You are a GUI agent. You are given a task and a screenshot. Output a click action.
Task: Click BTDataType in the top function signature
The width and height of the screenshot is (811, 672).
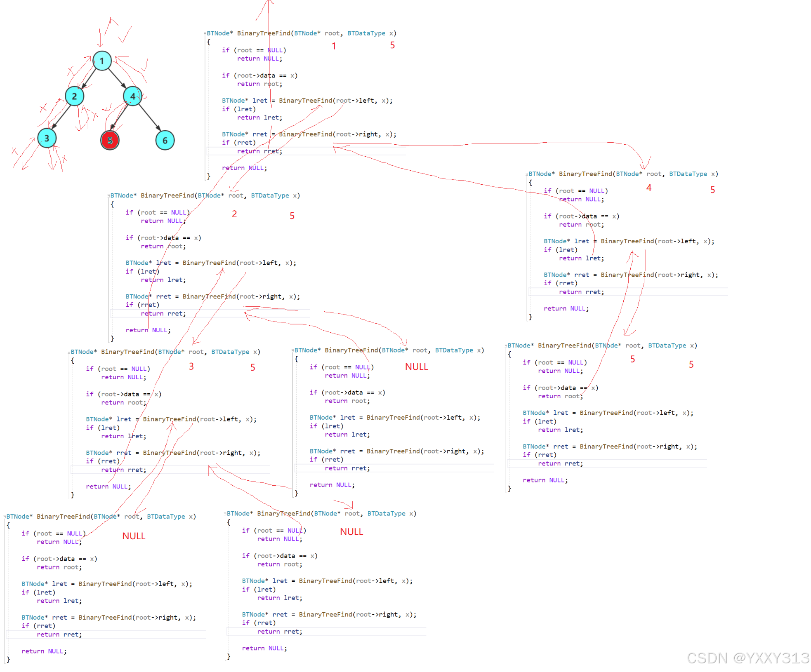(366, 33)
